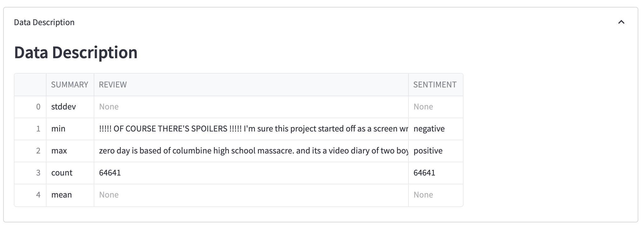
Task: Select the negative sentiment cell
Action: 429,129
